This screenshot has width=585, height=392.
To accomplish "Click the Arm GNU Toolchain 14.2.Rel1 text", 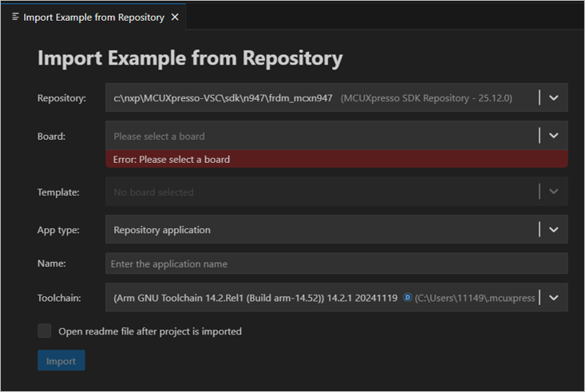I will [255, 298].
